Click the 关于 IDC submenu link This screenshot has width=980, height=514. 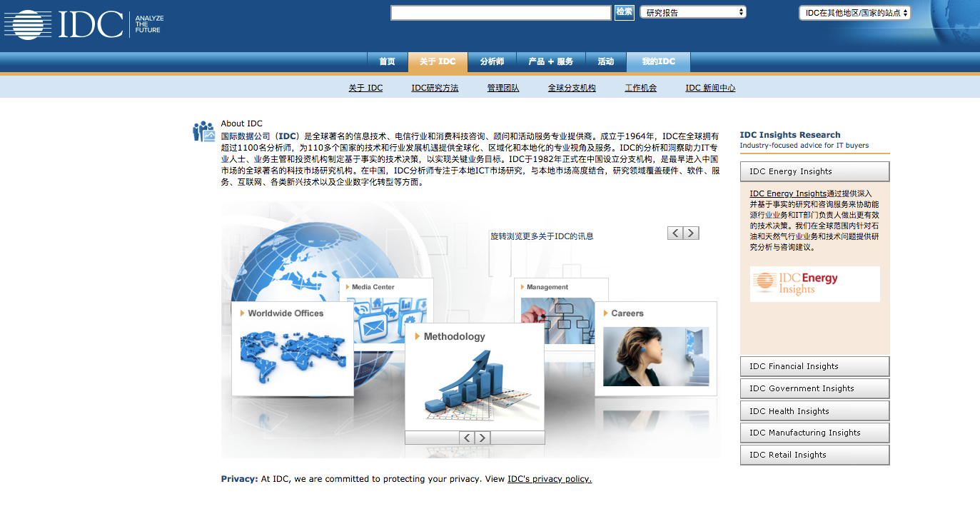point(365,88)
